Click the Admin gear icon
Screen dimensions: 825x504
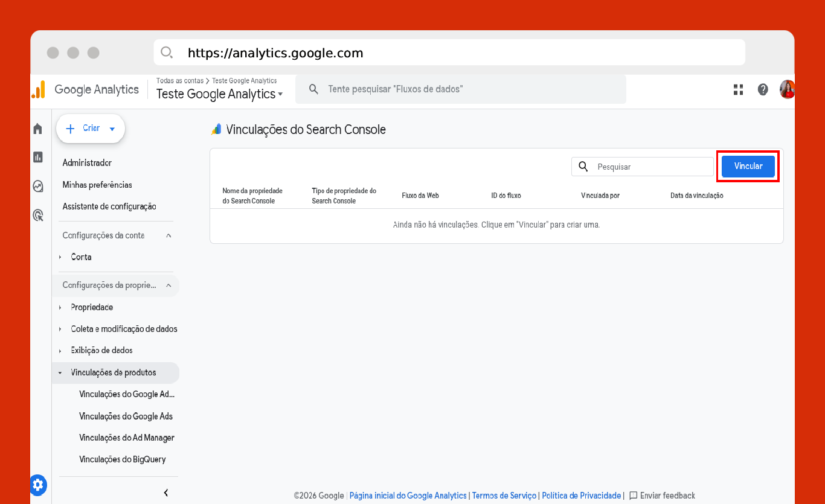point(38,484)
